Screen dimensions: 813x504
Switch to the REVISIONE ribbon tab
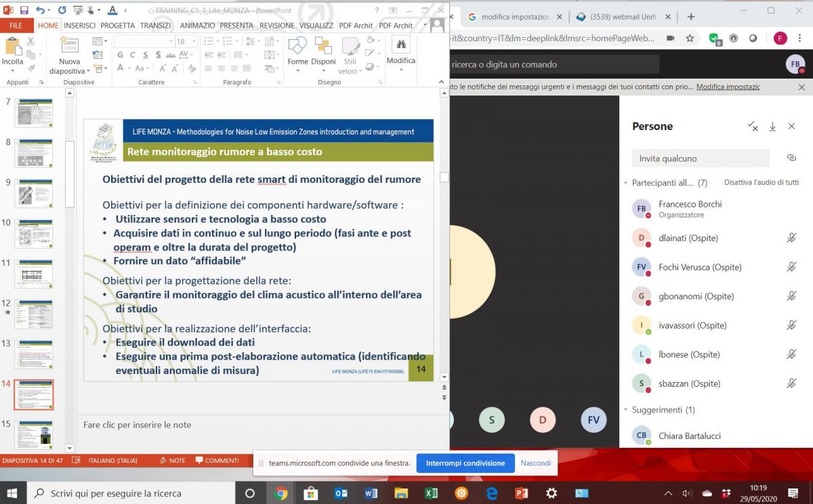click(x=277, y=26)
